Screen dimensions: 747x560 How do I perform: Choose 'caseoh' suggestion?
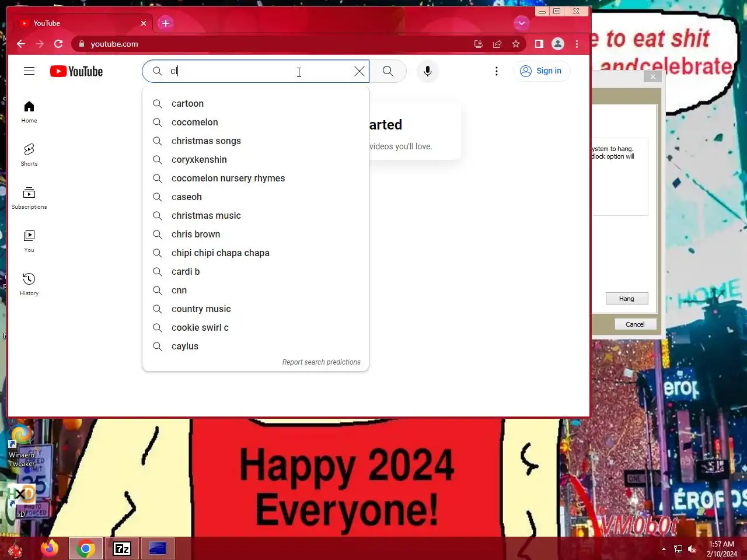[256, 197]
